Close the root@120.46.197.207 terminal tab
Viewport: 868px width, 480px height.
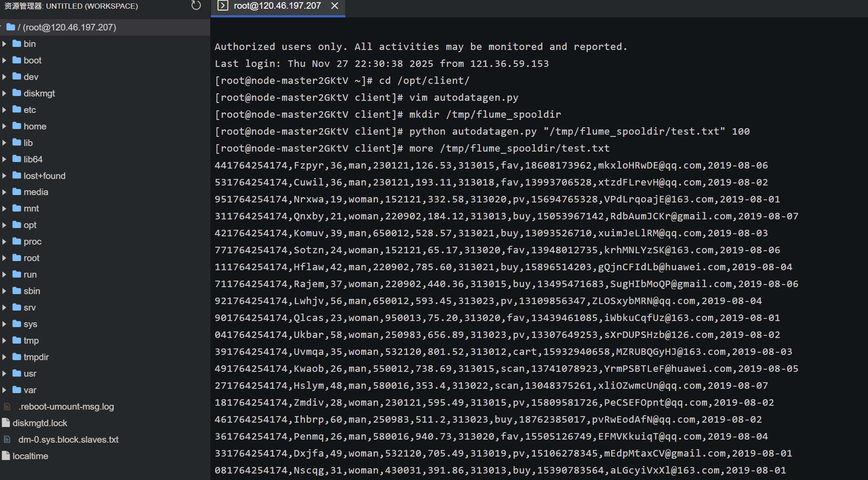(334, 6)
